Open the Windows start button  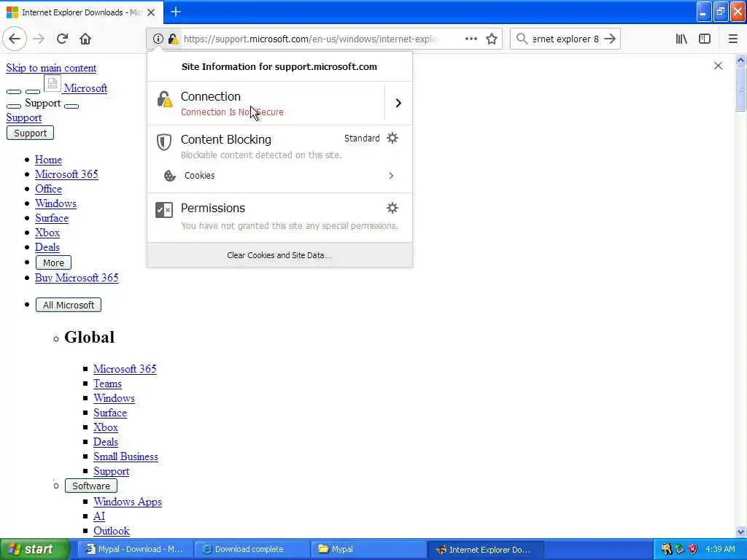coord(34,550)
